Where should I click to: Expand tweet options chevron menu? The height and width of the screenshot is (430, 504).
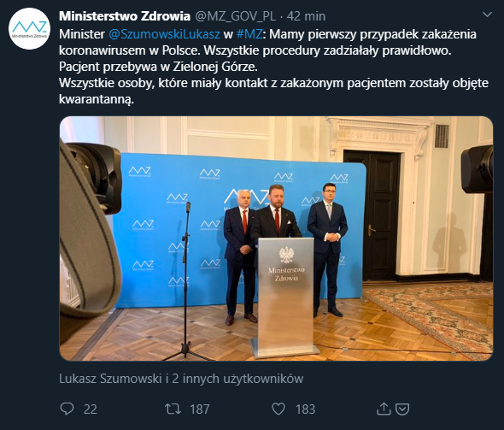(x=487, y=15)
